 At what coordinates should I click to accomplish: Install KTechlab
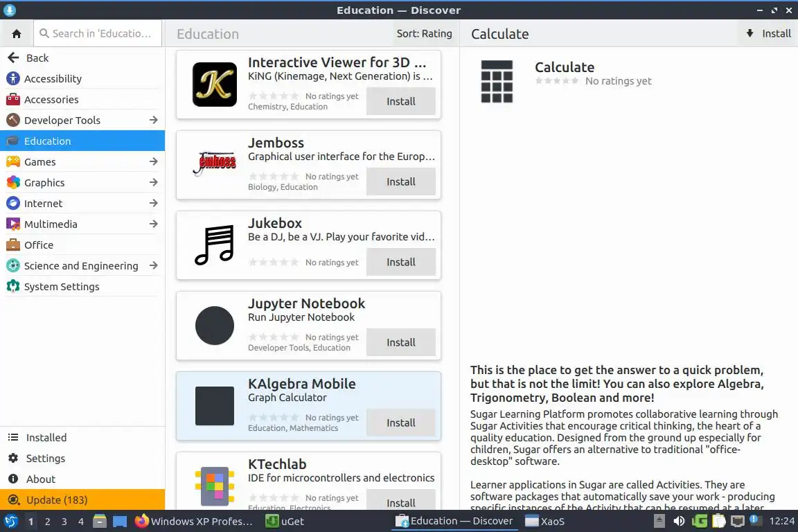401,500
